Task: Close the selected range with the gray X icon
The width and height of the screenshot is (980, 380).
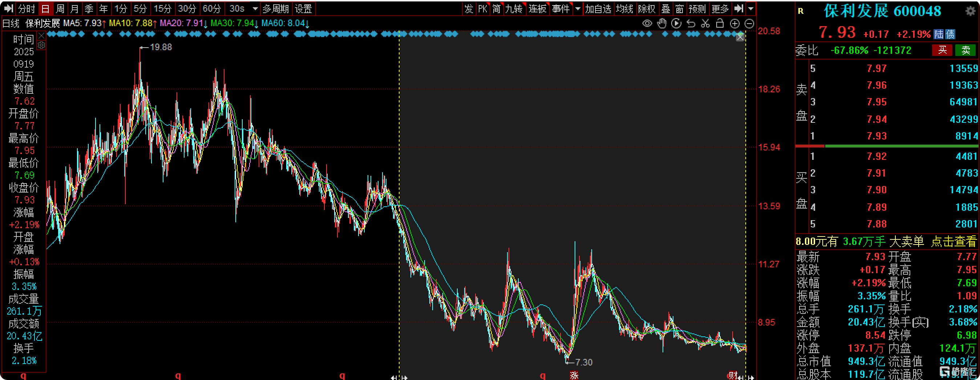Action: 740,37
